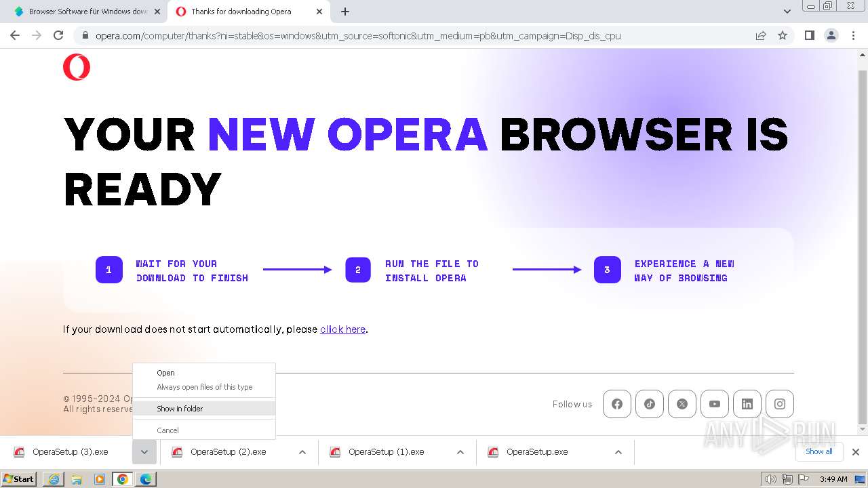
Task: Share this page icon in address bar
Action: (761, 35)
